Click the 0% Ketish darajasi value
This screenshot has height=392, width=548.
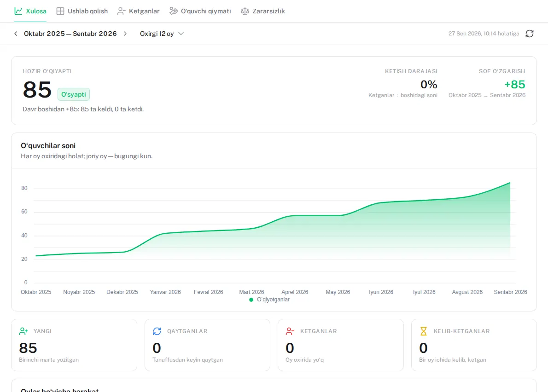coord(429,85)
